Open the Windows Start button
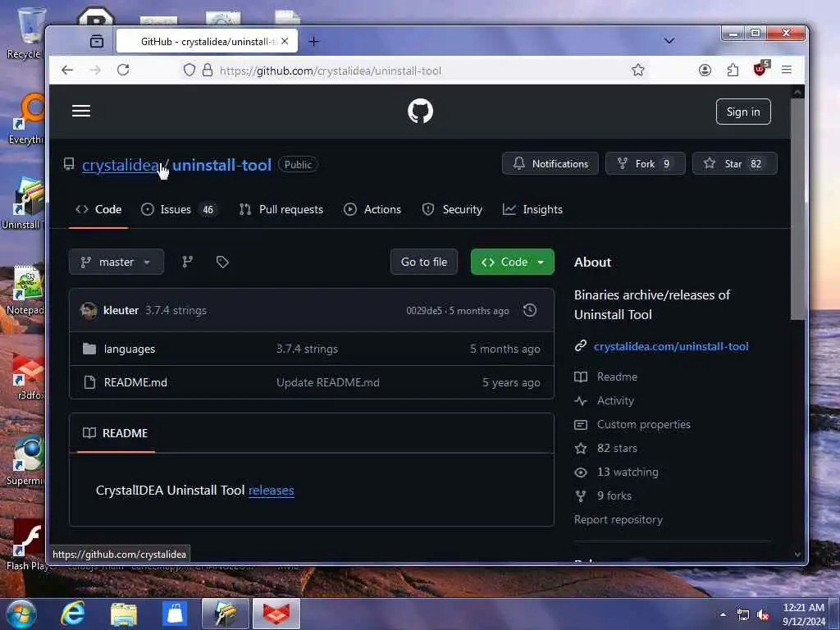 (x=21, y=614)
